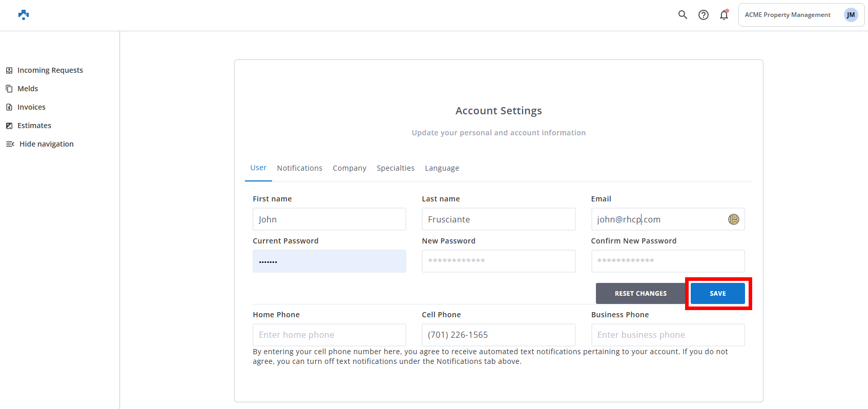Switch to the Company tab

click(x=349, y=168)
